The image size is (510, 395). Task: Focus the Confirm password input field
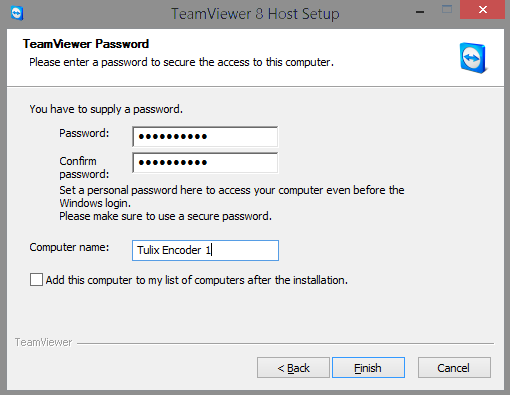tap(205, 163)
